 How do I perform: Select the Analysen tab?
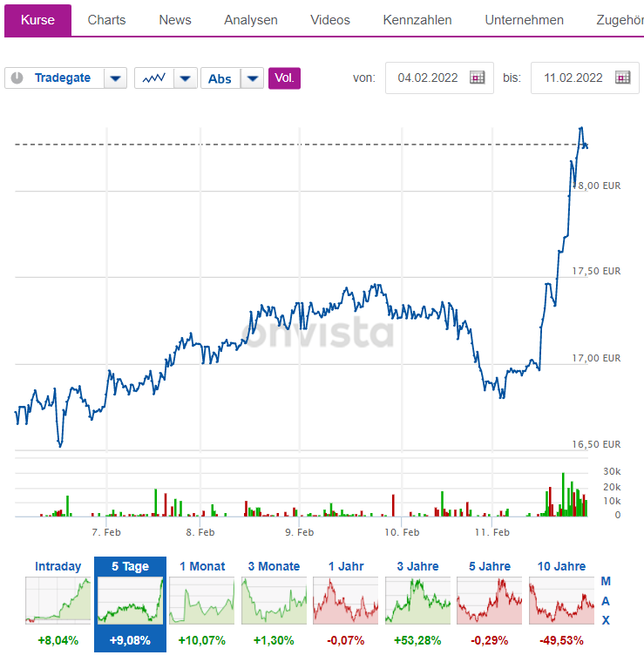click(251, 20)
